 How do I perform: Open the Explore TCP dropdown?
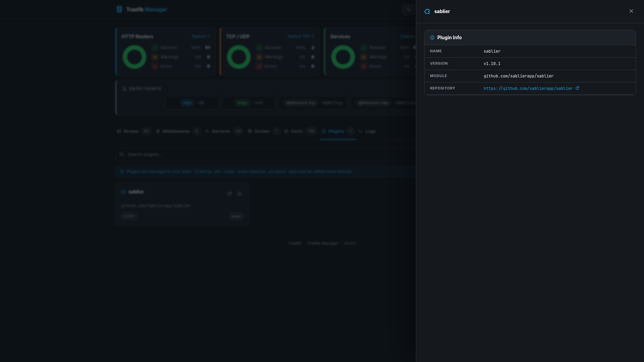pos(301,36)
